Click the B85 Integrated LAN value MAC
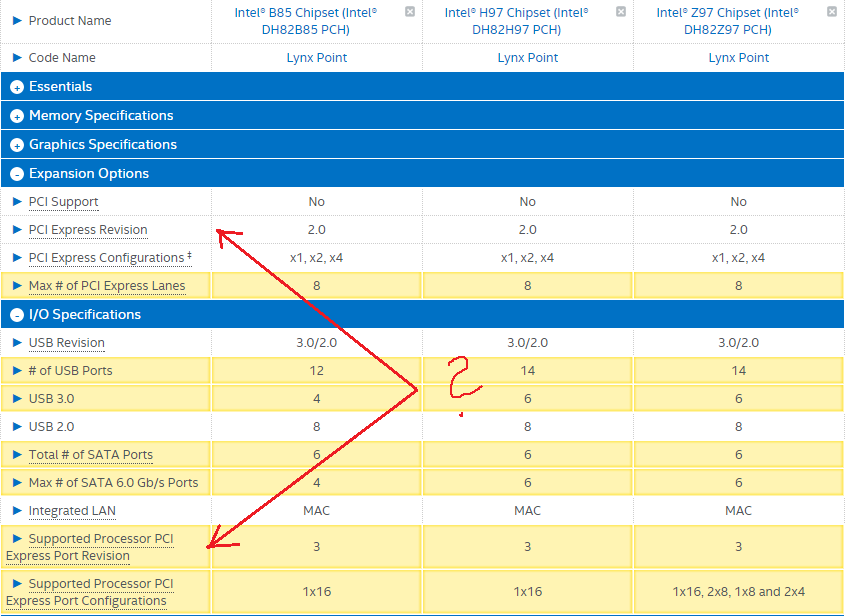Image resolution: width=846 pixels, height=616 pixels. (x=317, y=510)
